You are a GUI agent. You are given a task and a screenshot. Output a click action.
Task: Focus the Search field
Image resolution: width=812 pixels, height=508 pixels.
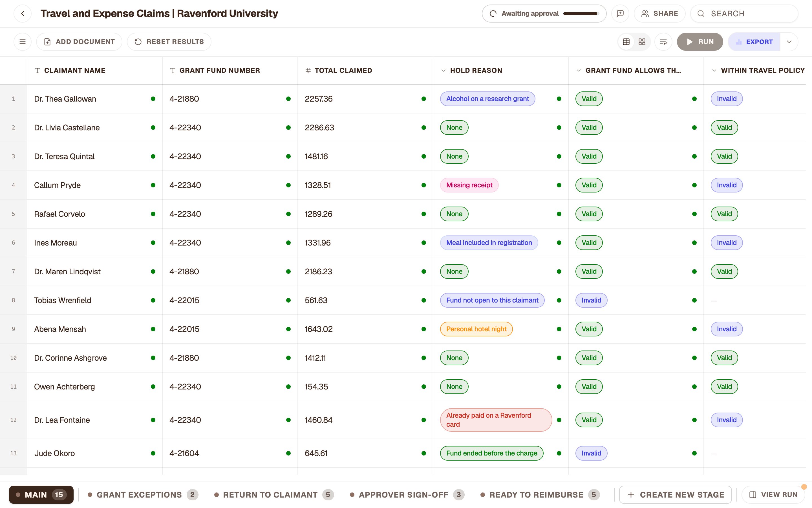(x=744, y=14)
